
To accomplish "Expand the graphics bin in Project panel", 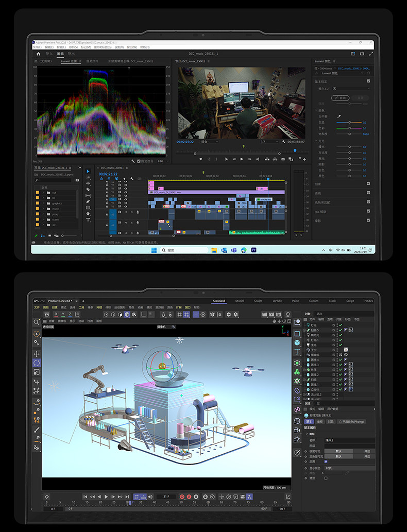I will (x=43, y=203).
